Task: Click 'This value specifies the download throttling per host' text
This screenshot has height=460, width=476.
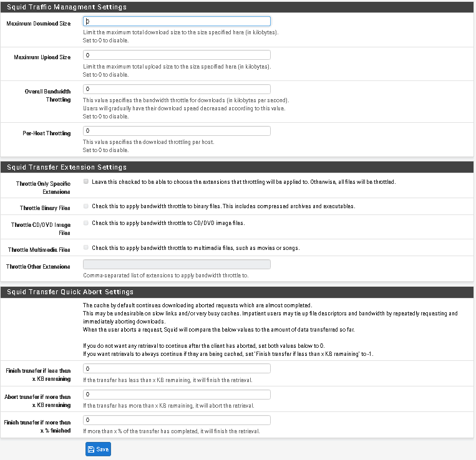Action: 148,142
